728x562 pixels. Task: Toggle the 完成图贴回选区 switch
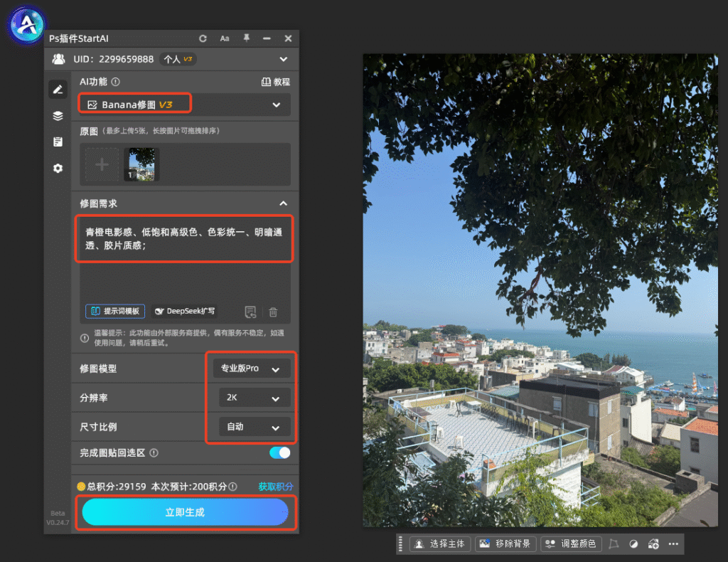(x=280, y=453)
